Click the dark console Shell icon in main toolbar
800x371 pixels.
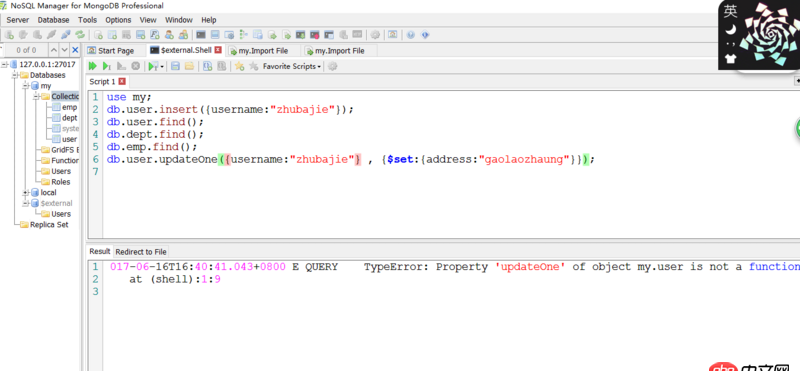(201, 35)
